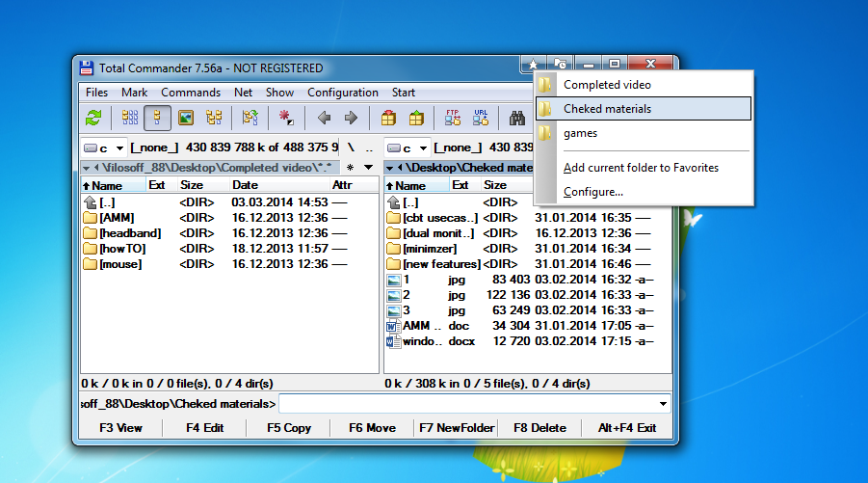The width and height of the screenshot is (868, 483).
Task: Click the folder history icon in title bar
Action: 561,64
